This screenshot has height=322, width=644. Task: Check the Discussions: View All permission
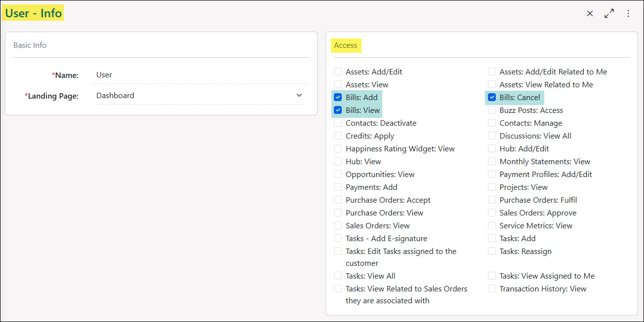492,136
